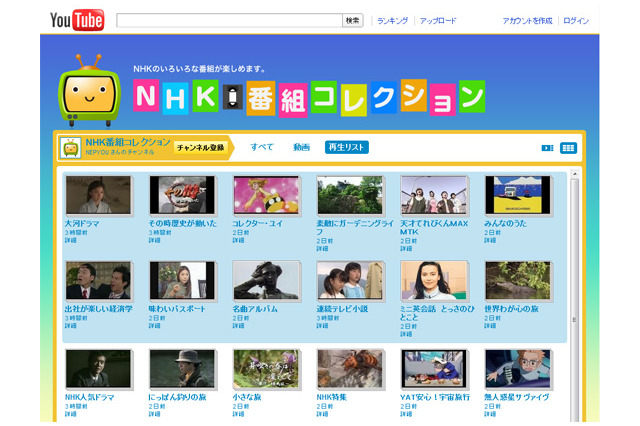Click the playlist vertical scrollbar track
Screen dimensions: 640x426
[x=574, y=300]
